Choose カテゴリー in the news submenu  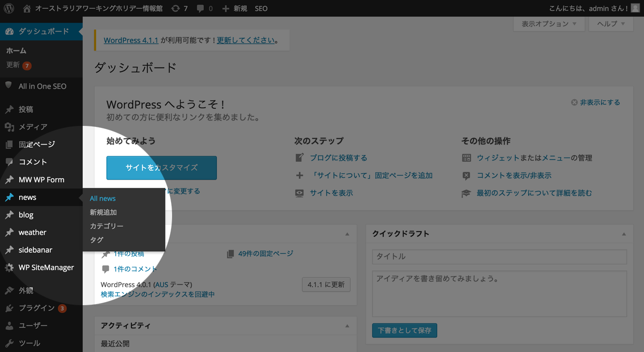coord(107,226)
